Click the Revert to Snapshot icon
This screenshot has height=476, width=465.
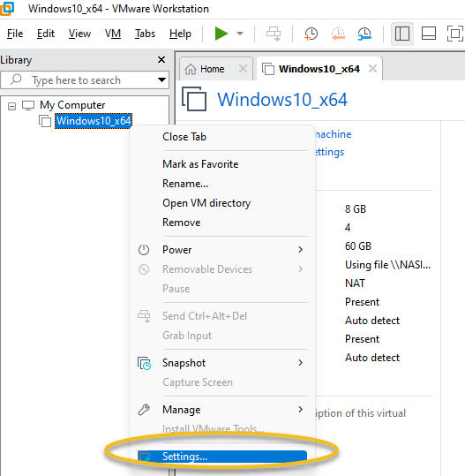pyautogui.click(x=338, y=34)
